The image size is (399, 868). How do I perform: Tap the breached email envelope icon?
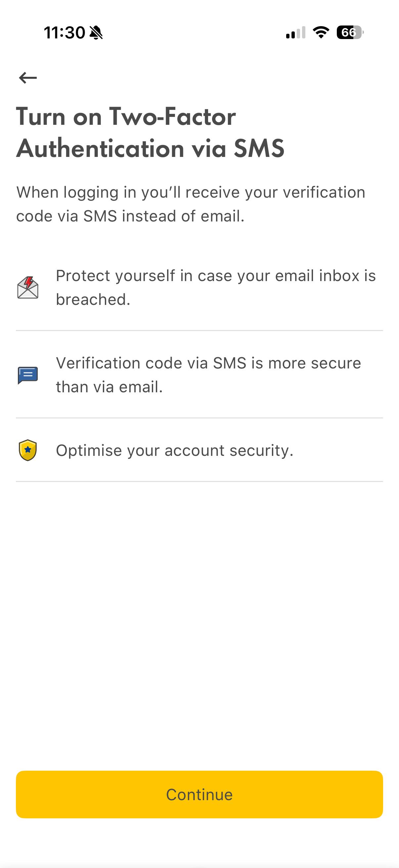pyautogui.click(x=27, y=287)
